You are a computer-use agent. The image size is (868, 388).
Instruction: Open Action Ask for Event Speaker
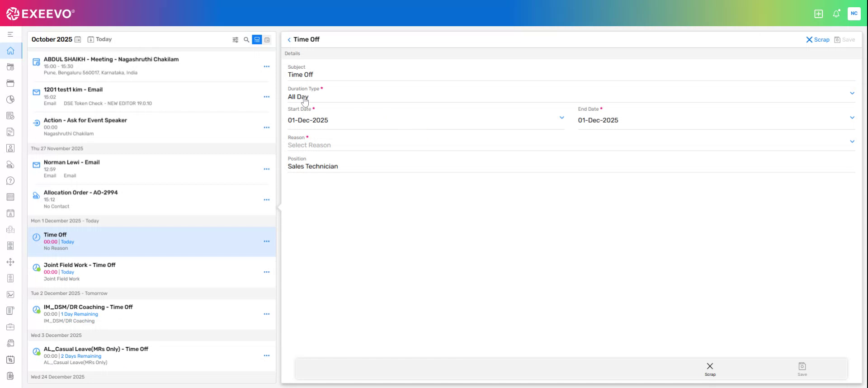point(151,127)
